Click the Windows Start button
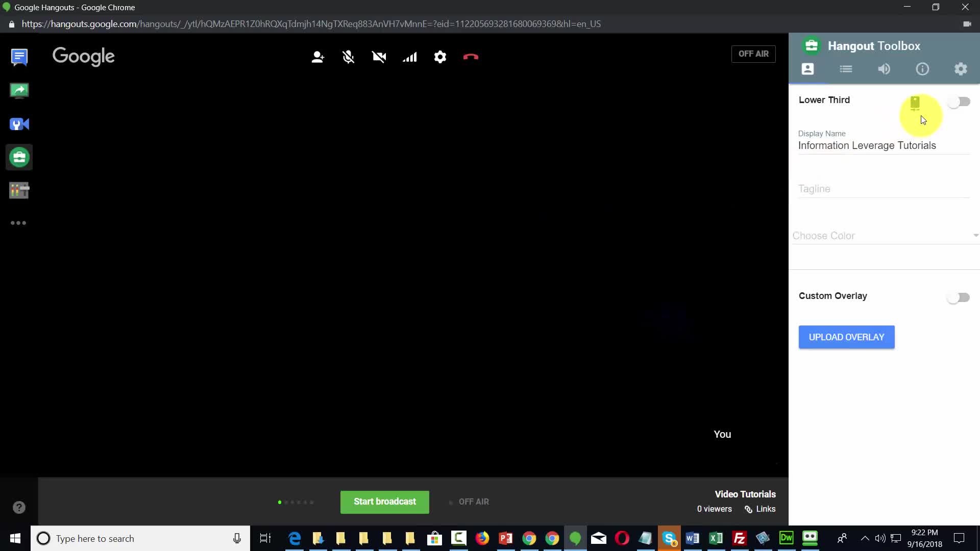The image size is (980, 551). pos(15,539)
